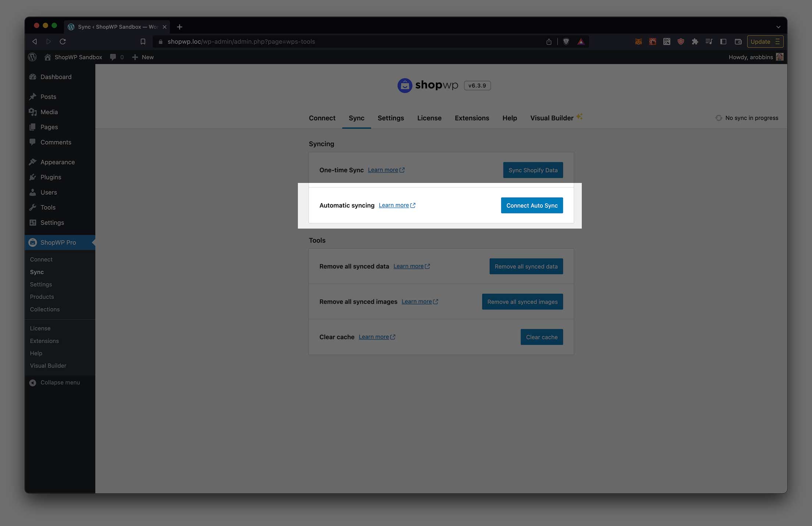This screenshot has height=526, width=812.
Task: Bookmark this page icon
Action: click(x=143, y=42)
